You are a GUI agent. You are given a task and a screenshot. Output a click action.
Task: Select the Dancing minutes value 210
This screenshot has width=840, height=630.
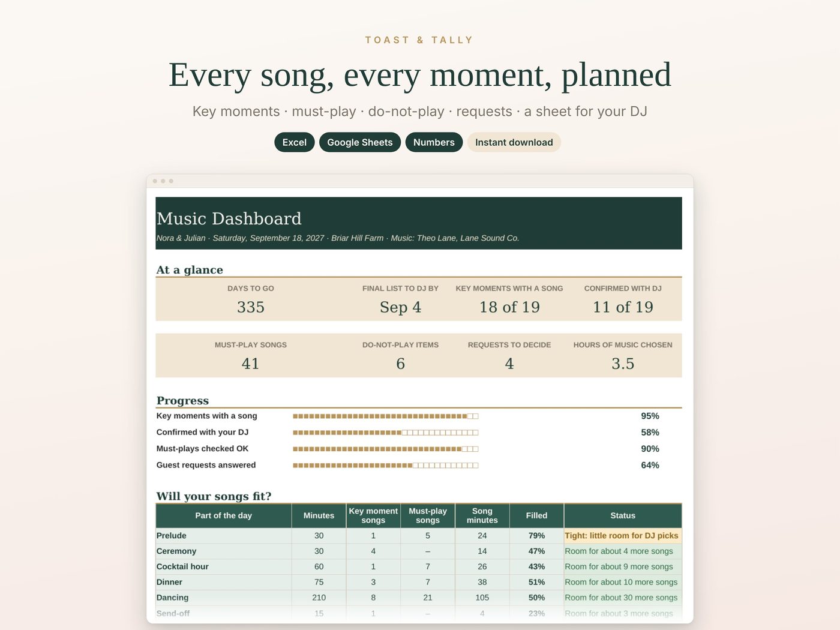[319, 598]
